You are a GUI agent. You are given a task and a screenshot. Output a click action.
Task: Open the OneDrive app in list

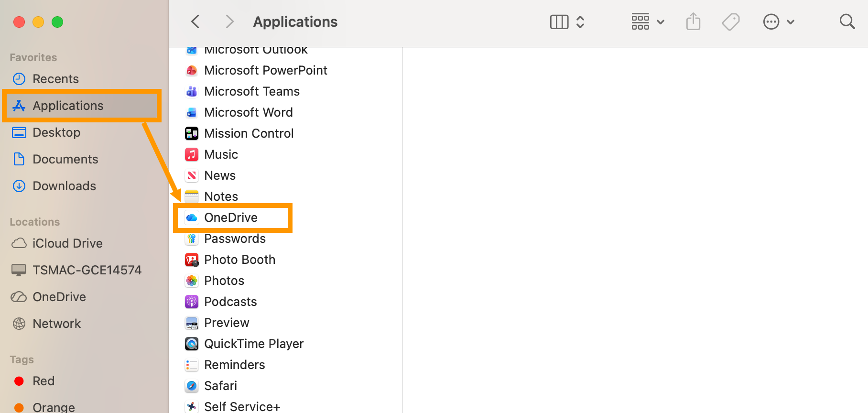231,217
